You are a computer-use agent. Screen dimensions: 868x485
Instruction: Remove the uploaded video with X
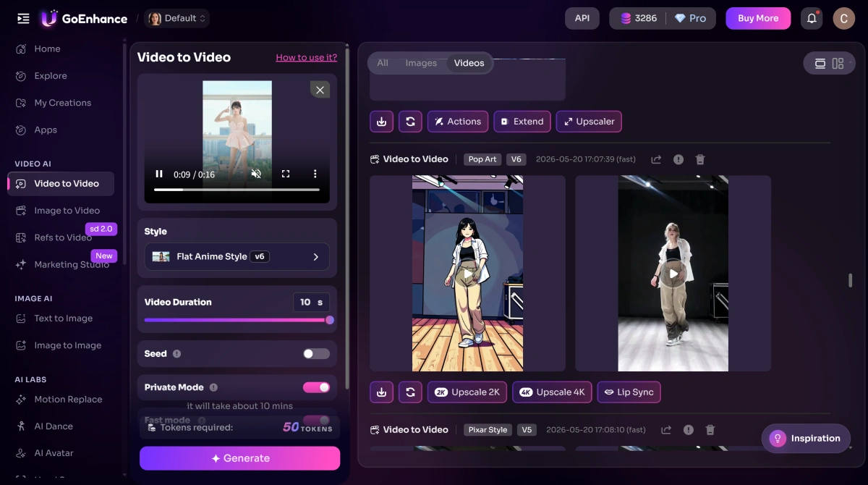[x=320, y=90]
